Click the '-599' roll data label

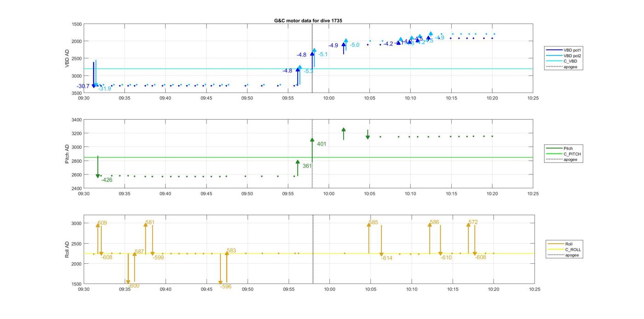click(x=158, y=258)
